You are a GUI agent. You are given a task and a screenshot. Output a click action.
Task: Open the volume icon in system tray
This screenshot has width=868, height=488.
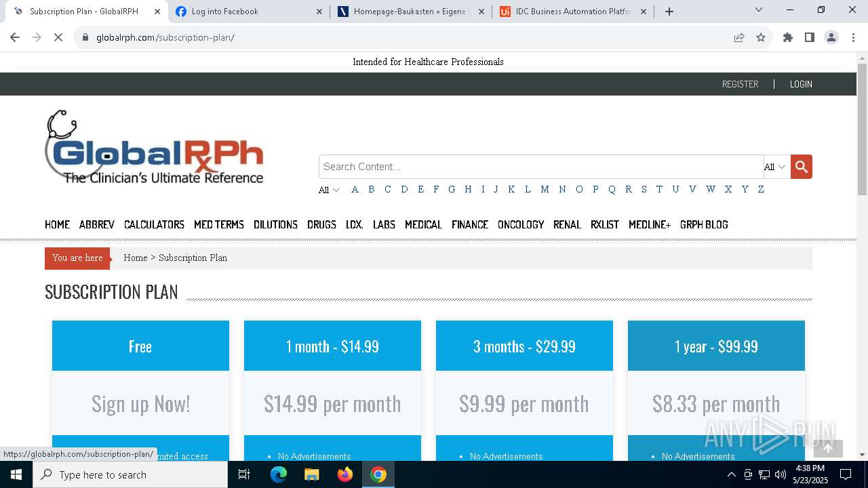(x=781, y=474)
